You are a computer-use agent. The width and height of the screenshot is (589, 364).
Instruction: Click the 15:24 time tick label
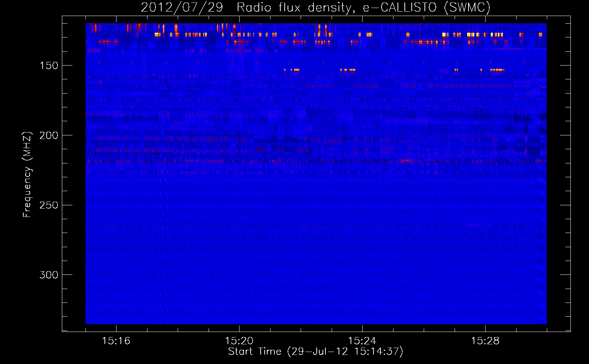coord(362,341)
